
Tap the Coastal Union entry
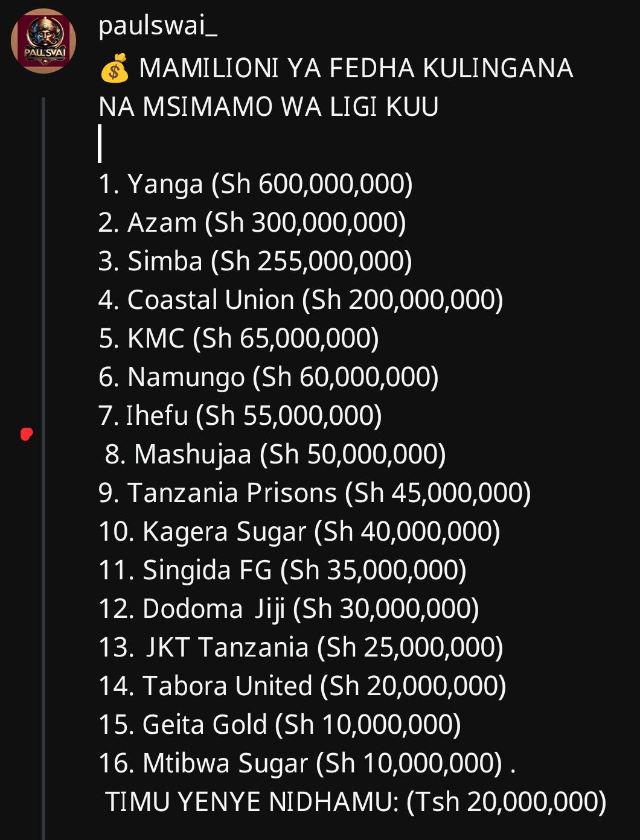click(x=301, y=300)
